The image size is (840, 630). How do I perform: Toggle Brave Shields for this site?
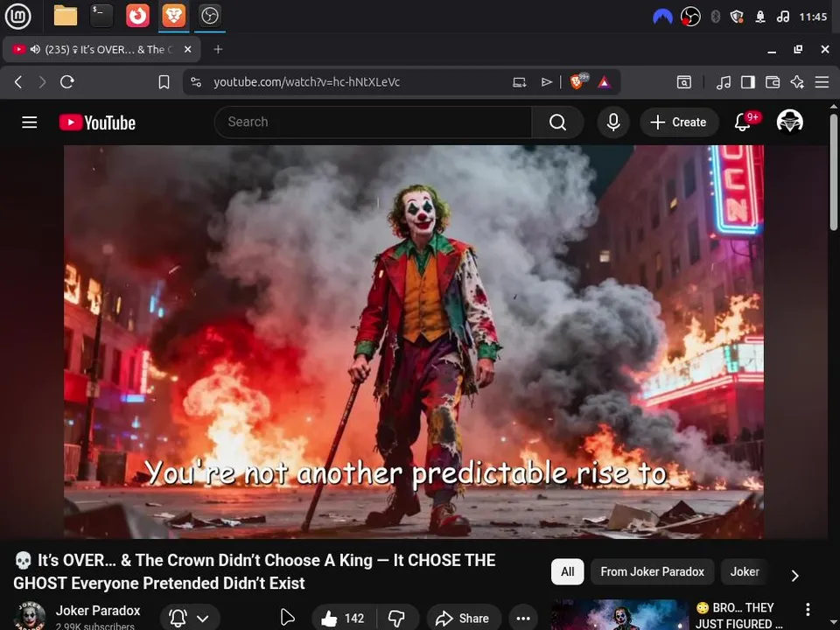pos(578,81)
